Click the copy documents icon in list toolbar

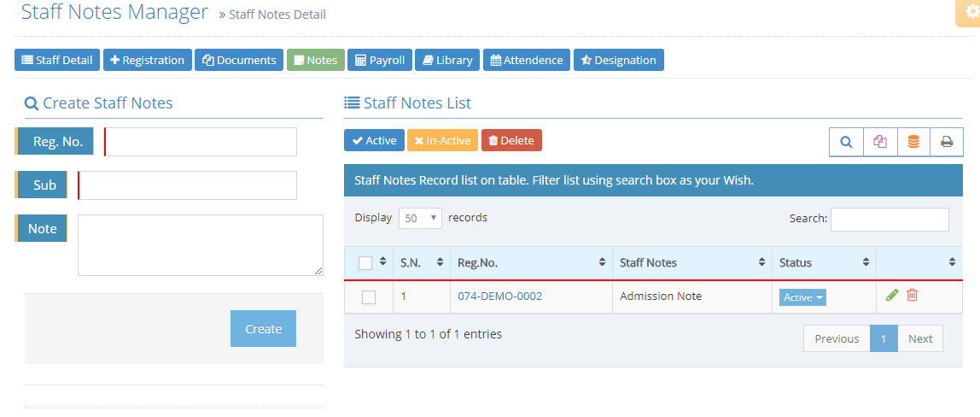(x=880, y=142)
